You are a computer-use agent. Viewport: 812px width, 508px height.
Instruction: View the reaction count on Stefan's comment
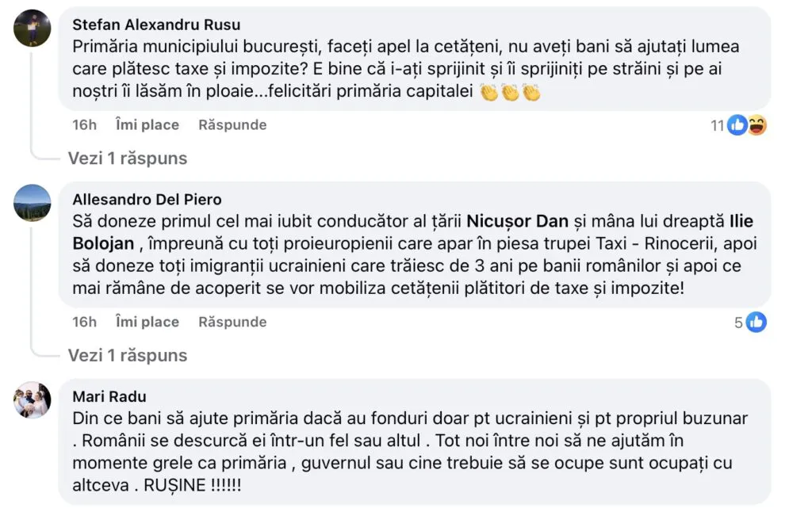[x=718, y=125]
